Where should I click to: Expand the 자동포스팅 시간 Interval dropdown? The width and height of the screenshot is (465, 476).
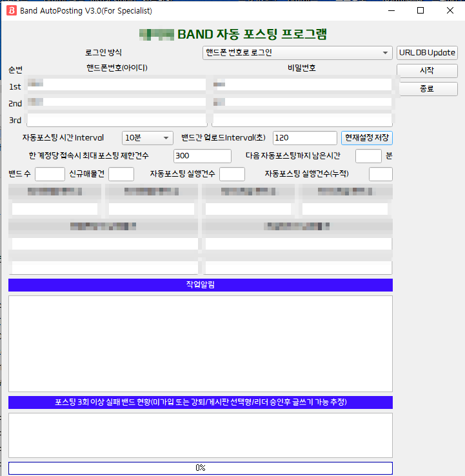(x=148, y=137)
